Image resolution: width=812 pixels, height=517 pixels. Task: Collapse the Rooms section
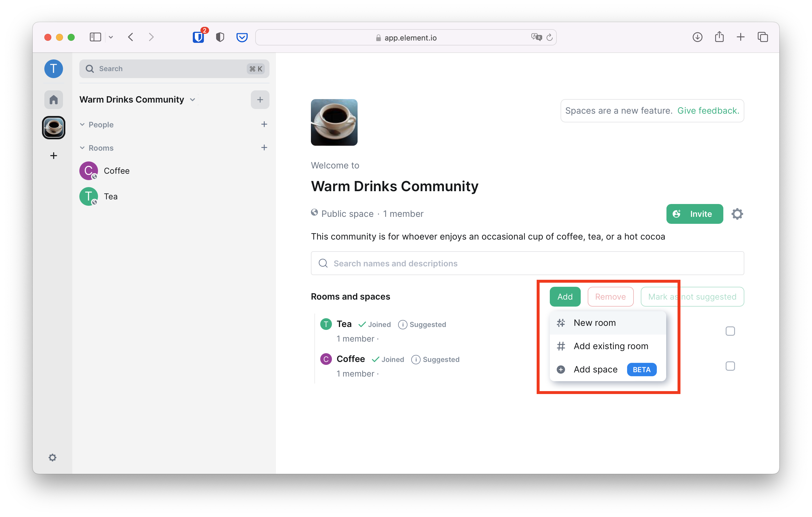[x=82, y=148]
